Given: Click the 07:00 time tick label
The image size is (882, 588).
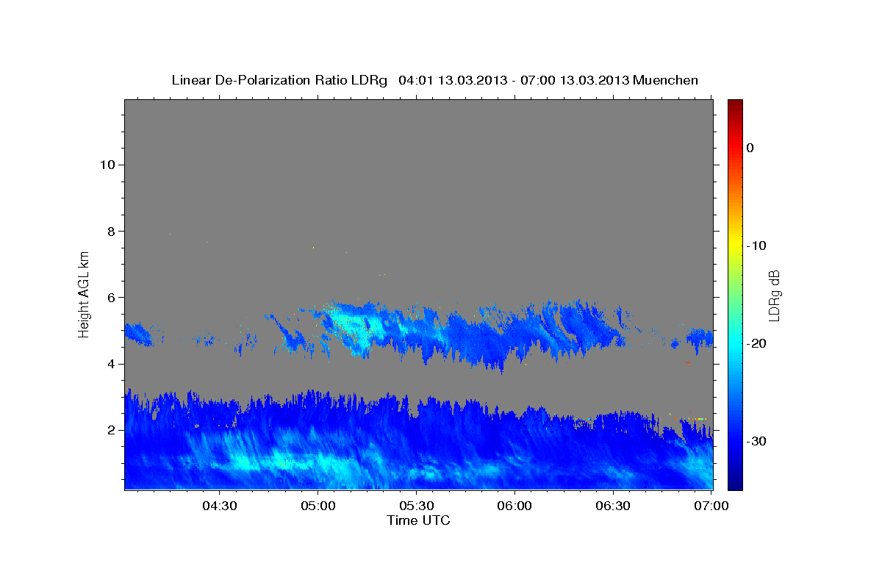Looking at the screenshot, I should pyautogui.click(x=711, y=506).
